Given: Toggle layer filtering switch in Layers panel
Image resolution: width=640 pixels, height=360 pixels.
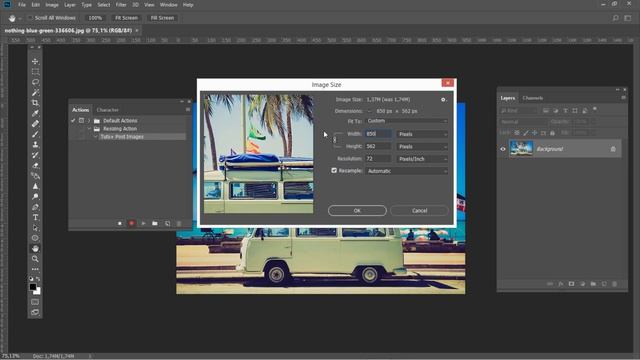Looking at the screenshot, I should pos(595,109).
